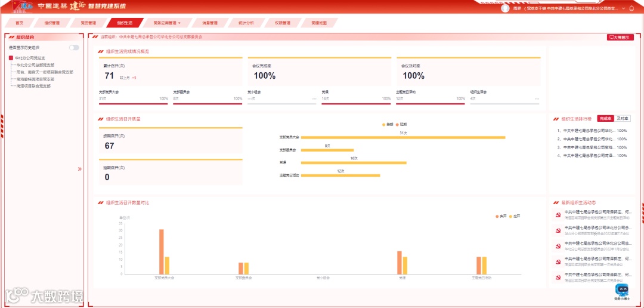Go to the 首页 tab
The height and width of the screenshot is (308, 644).
coord(19,23)
